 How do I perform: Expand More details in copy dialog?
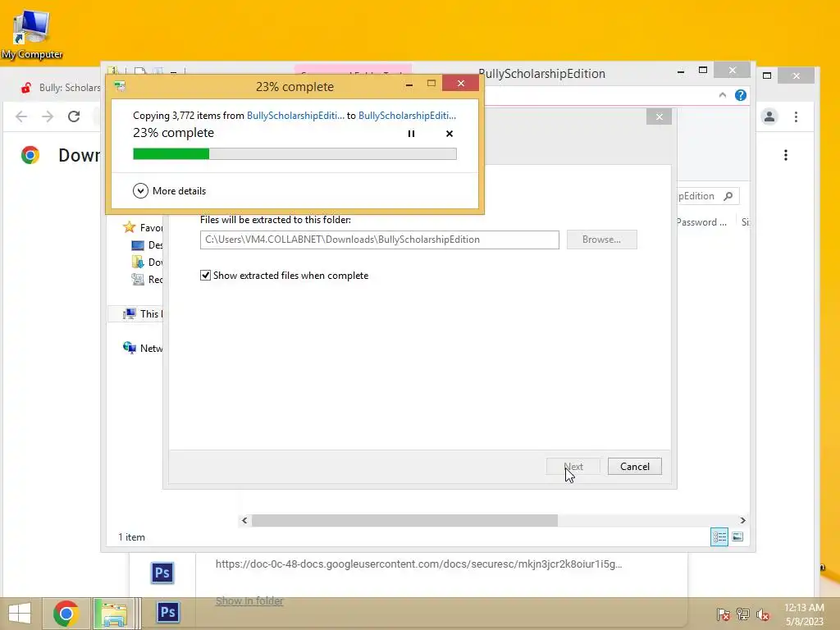click(x=169, y=190)
